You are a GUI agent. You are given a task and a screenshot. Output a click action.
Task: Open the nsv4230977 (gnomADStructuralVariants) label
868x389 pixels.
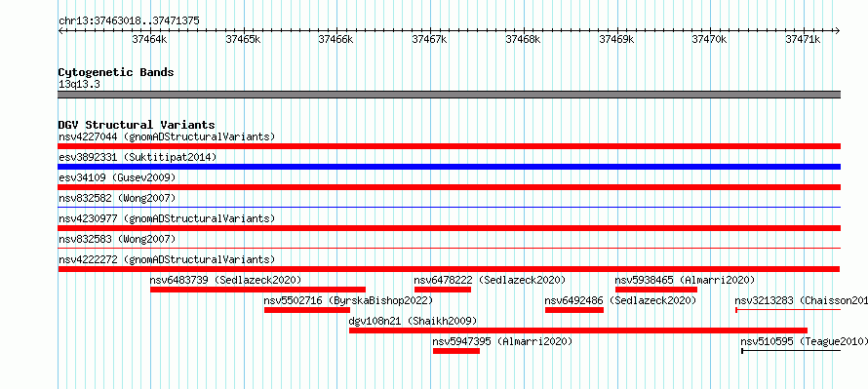coord(167,218)
